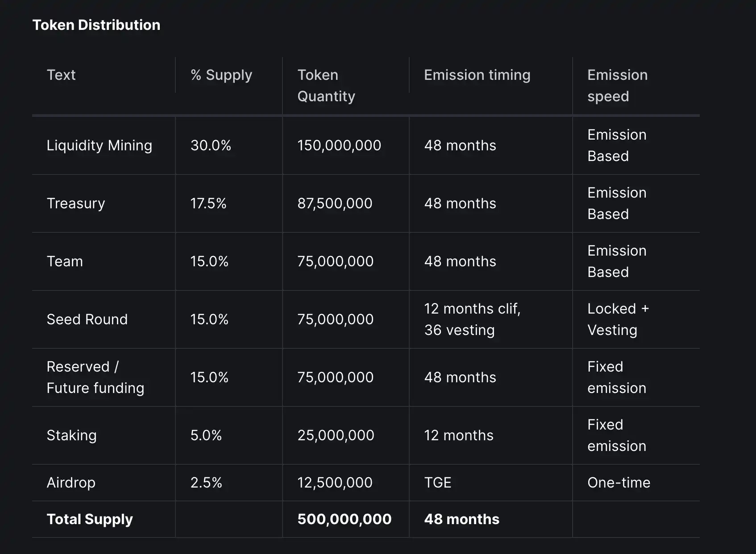Image resolution: width=756 pixels, height=554 pixels.
Task: Click the Token Quantity column header
Action: click(x=326, y=86)
